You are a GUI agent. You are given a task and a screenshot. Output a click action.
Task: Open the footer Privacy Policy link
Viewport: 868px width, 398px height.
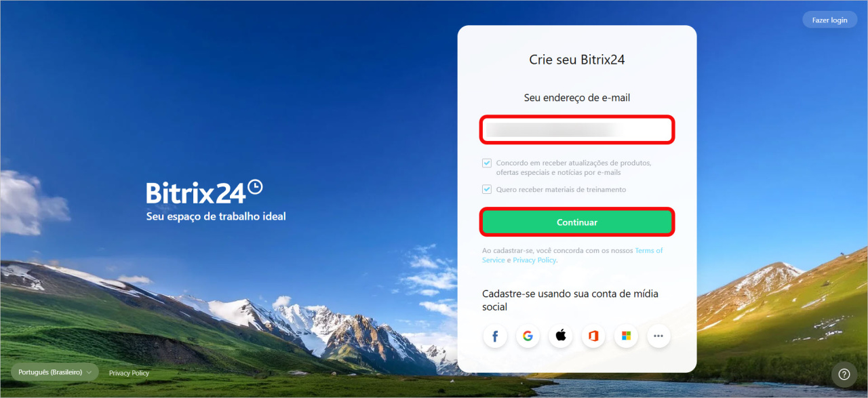point(129,373)
